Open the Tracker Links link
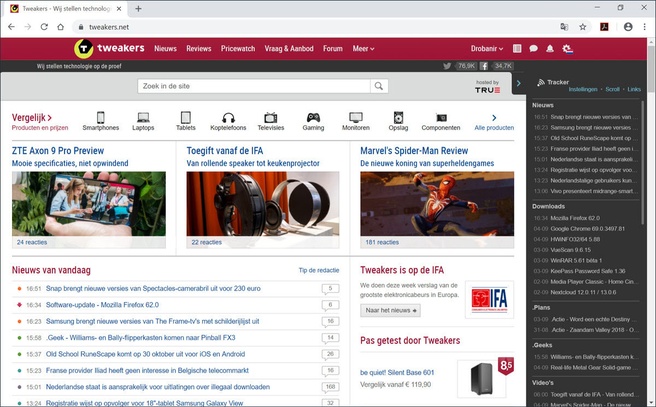 pos(634,90)
